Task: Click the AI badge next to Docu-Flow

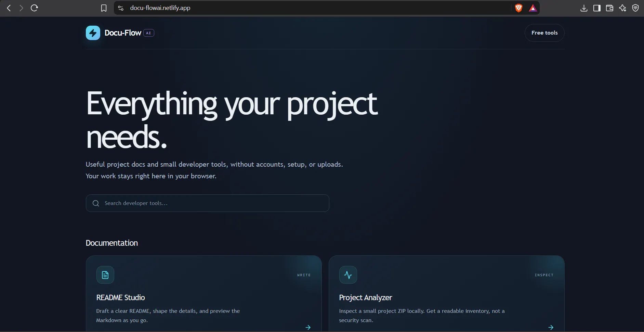Action: [x=148, y=33]
